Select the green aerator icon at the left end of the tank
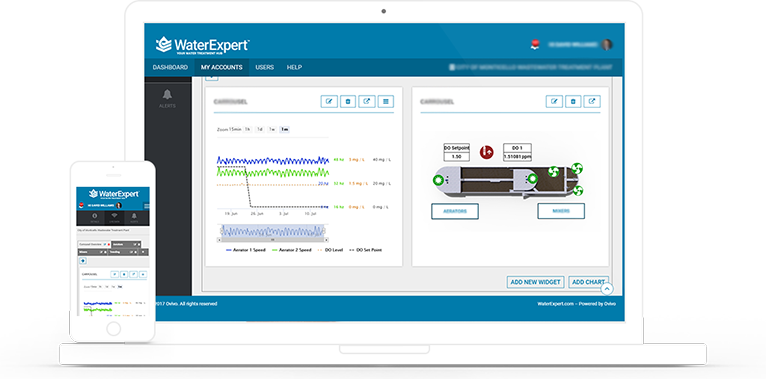 tap(438, 181)
